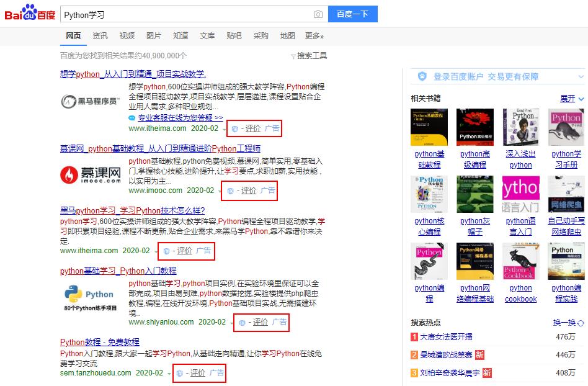
Task: Open the python基础教程 book link
Action: (x=429, y=159)
